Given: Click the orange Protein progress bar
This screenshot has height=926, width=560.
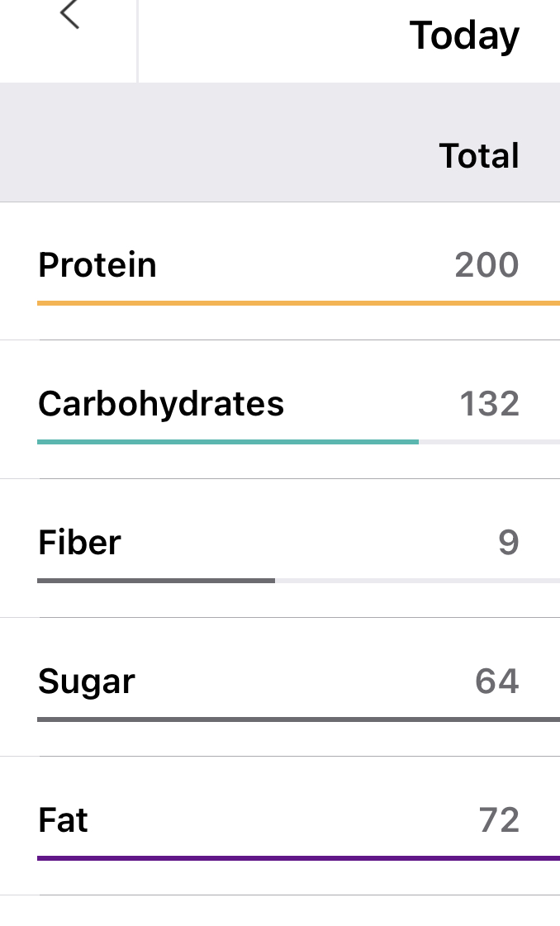Looking at the screenshot, I should [x=298, y=303].
